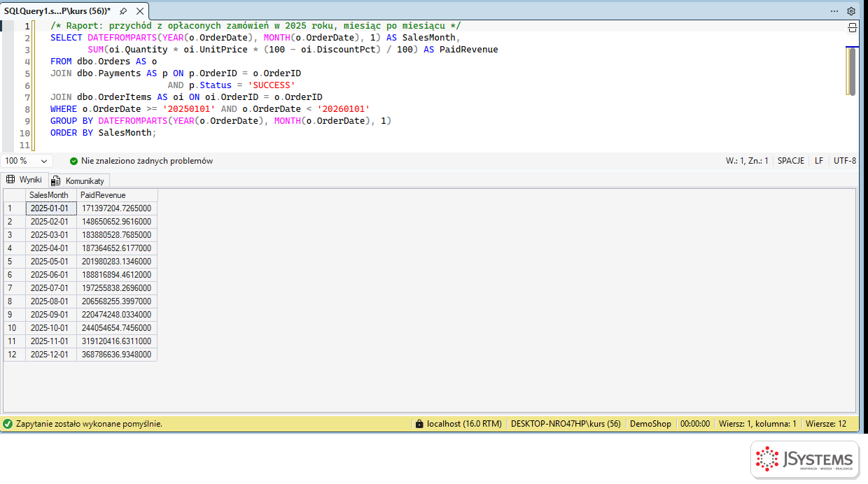Click the SPACJE indentation indicator
Image resolution: width=868 pixels, height=484 pixels.
[x=791, y=161]
